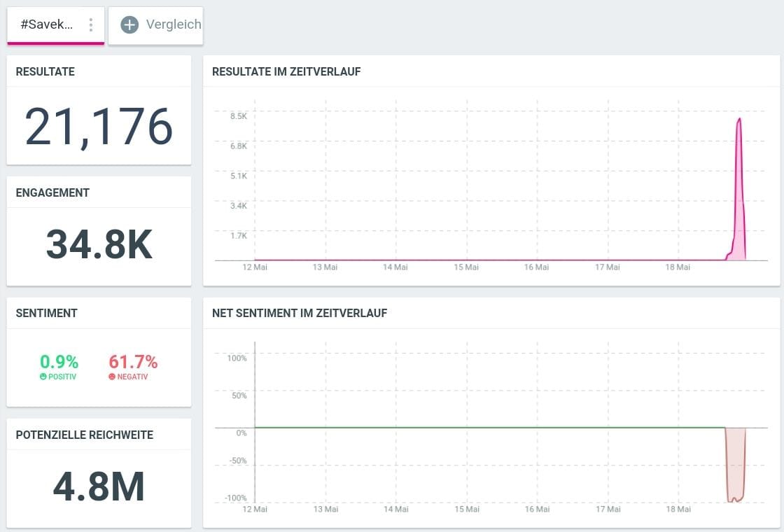Add a comparison via Vergleich button
Viewport: 784px width, 532px height.
click(156, 25)
